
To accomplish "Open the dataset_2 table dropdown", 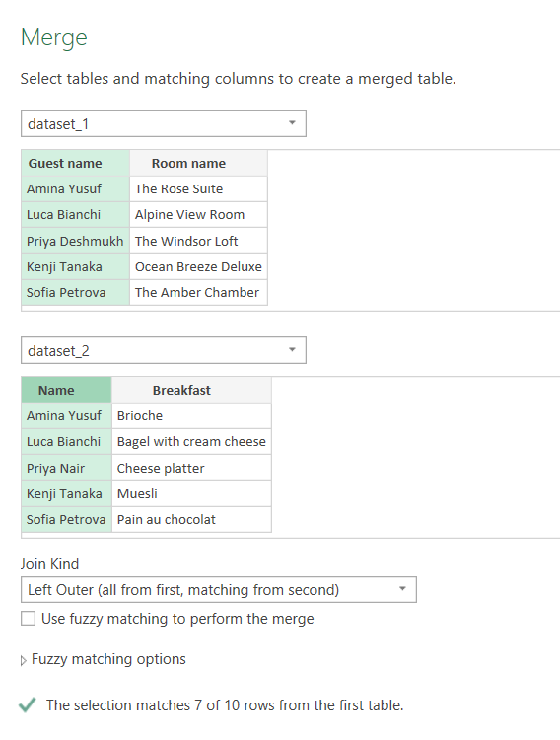I will pos(164,350).
